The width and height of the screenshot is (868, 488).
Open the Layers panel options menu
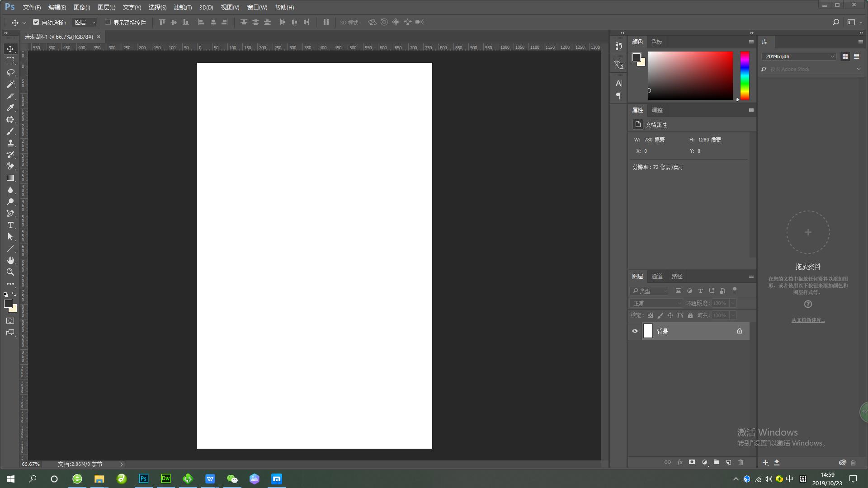pyautogui.click(x=751, y=277)
